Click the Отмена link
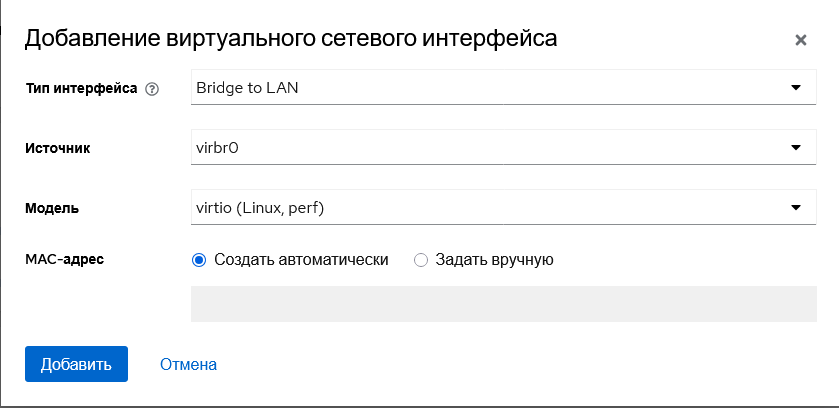 [x=188, y=364]
